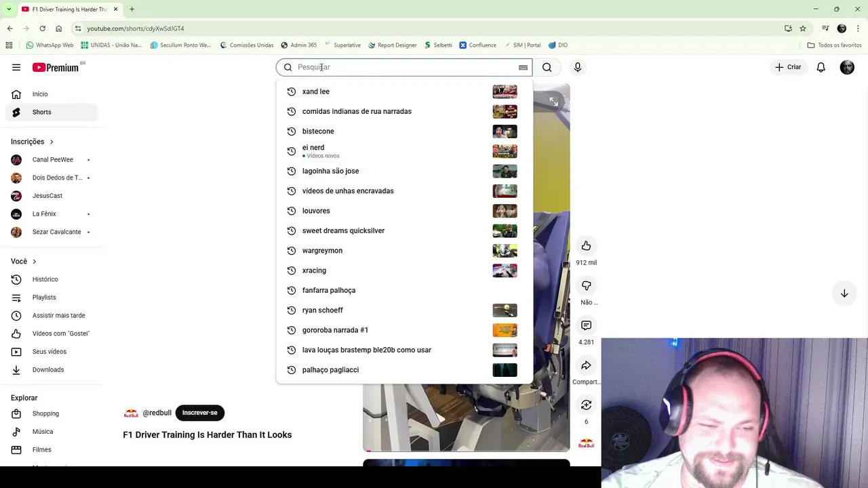The width and height of the screenshot is (868, 488).
Task: Open La Fênix subscription
Action: [x=52, y=214]
